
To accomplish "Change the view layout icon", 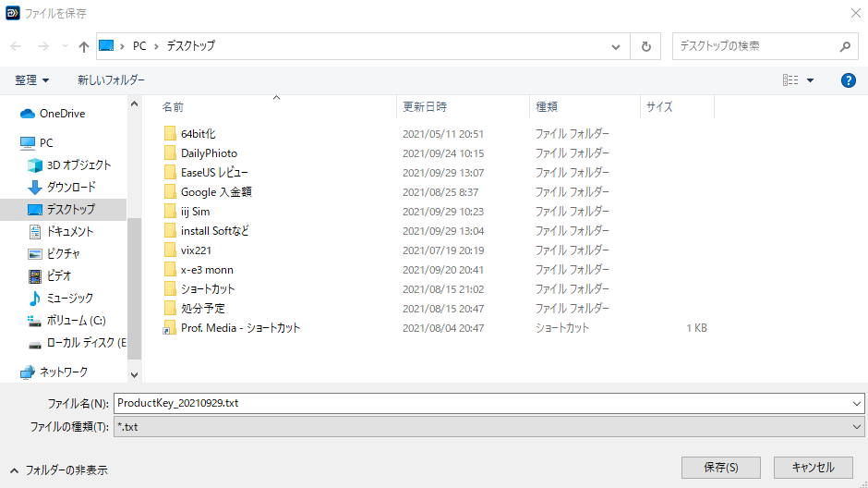I will click(x=790, y=80).
